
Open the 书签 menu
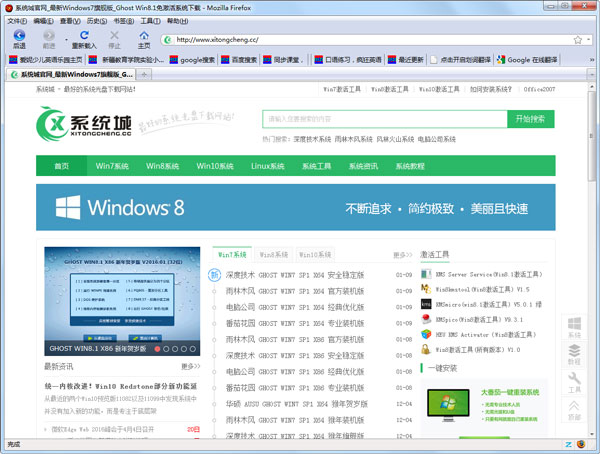[x=124, y=21]
